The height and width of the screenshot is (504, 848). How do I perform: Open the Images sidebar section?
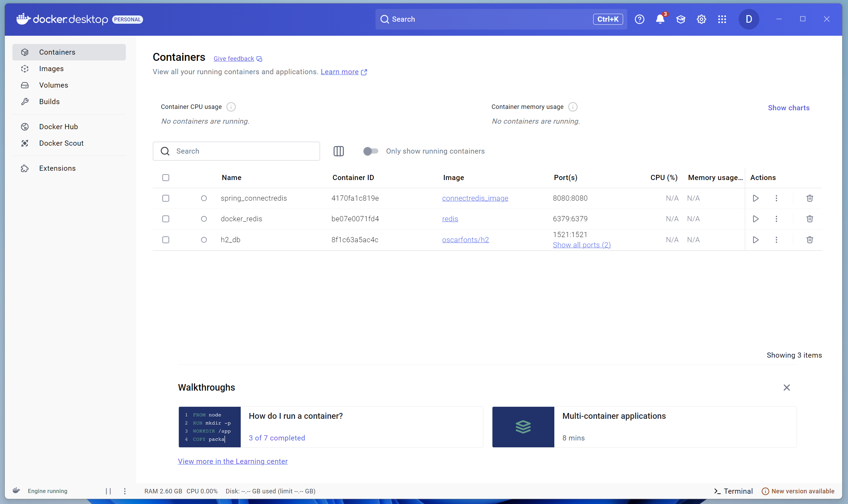pos(69,69)
